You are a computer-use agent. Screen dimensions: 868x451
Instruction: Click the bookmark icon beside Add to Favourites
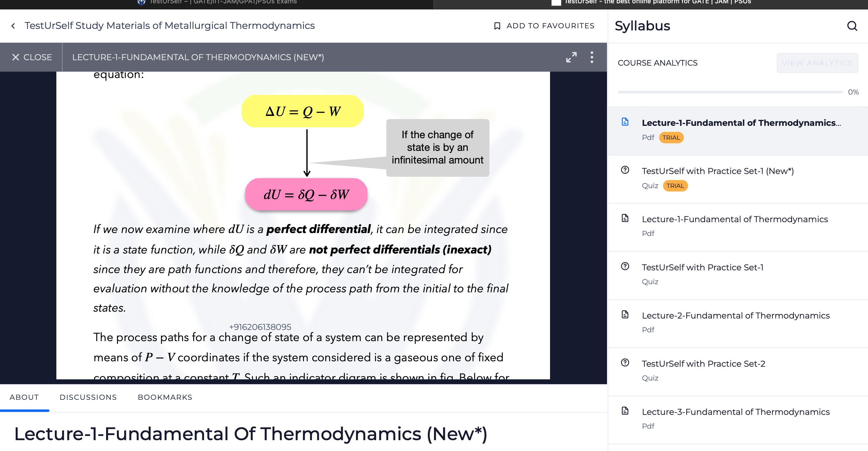point(497,26)
